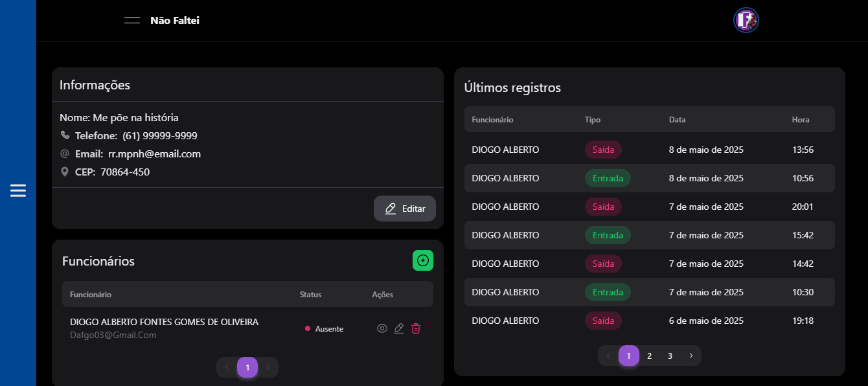This screenshot has width=868, height=386.
Task: Click the Saída badge at 13:56
Action: [603, 150]
